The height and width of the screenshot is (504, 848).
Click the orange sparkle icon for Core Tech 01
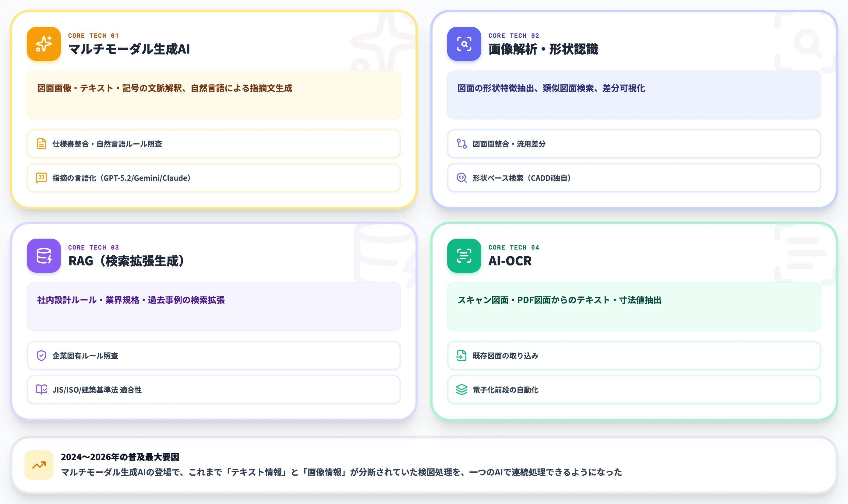pos(44,44)
